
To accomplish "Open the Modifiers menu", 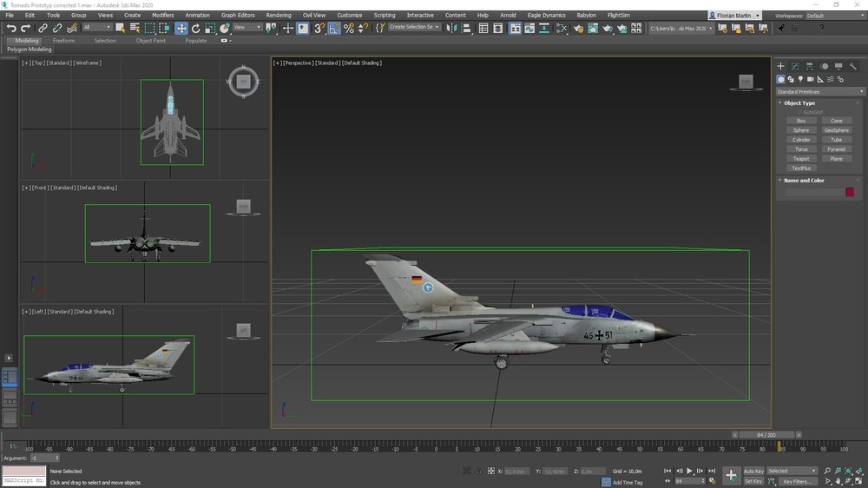I will [162, 15].
